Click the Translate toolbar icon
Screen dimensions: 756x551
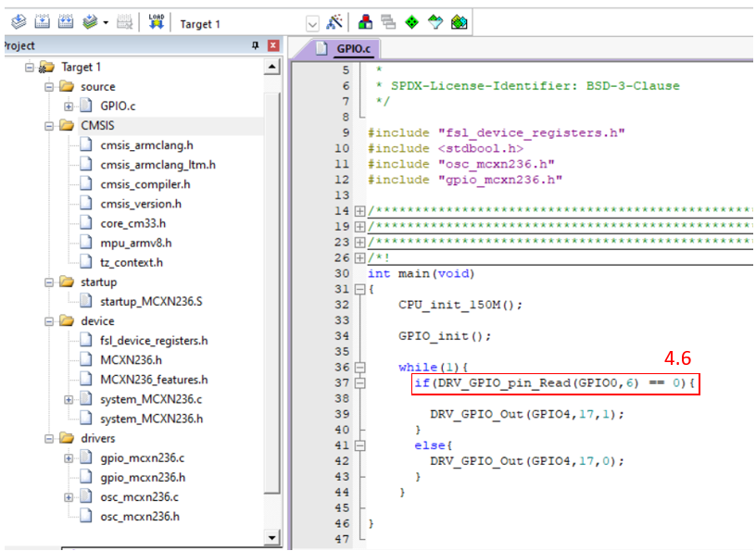coord(18,22)
